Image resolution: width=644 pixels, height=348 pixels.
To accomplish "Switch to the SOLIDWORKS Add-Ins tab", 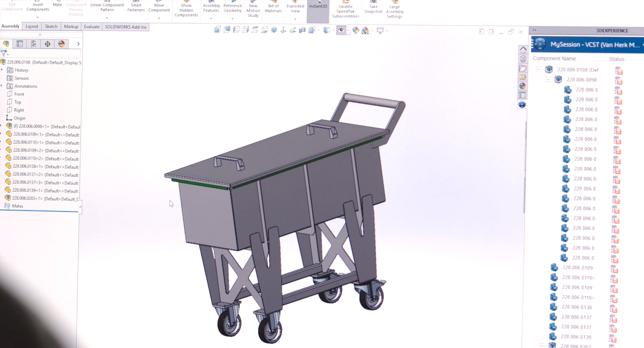I will coord(126,27).
